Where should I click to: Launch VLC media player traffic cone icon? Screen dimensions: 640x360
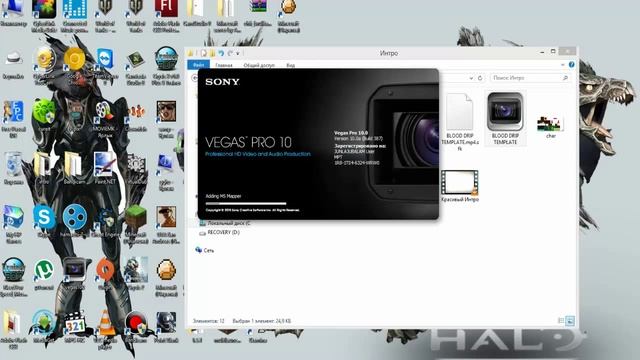[x=105, y=322]
